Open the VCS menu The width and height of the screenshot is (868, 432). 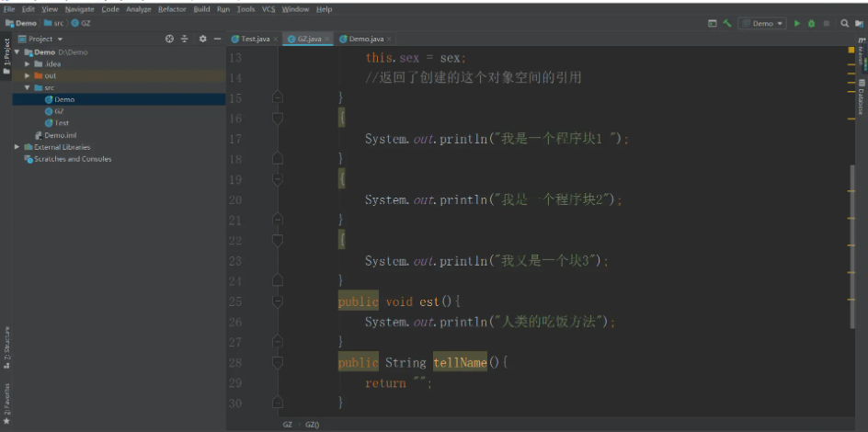point(268,9)
